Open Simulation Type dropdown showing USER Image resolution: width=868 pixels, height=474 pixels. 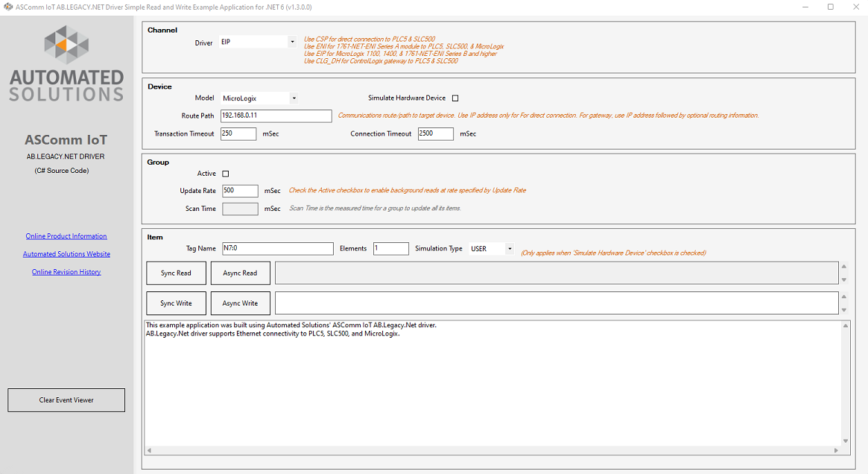491,249
